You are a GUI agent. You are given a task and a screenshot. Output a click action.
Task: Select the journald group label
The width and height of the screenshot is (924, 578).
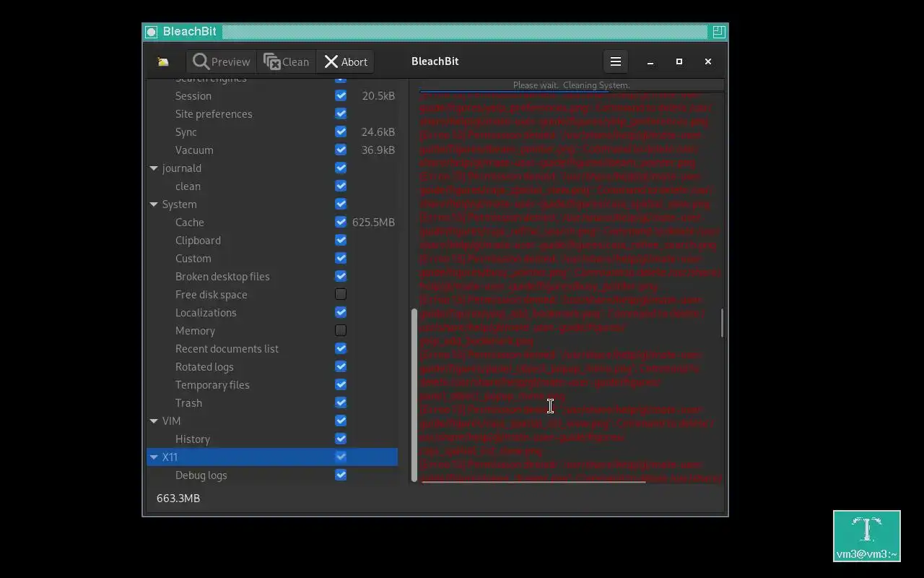point(182,168)
